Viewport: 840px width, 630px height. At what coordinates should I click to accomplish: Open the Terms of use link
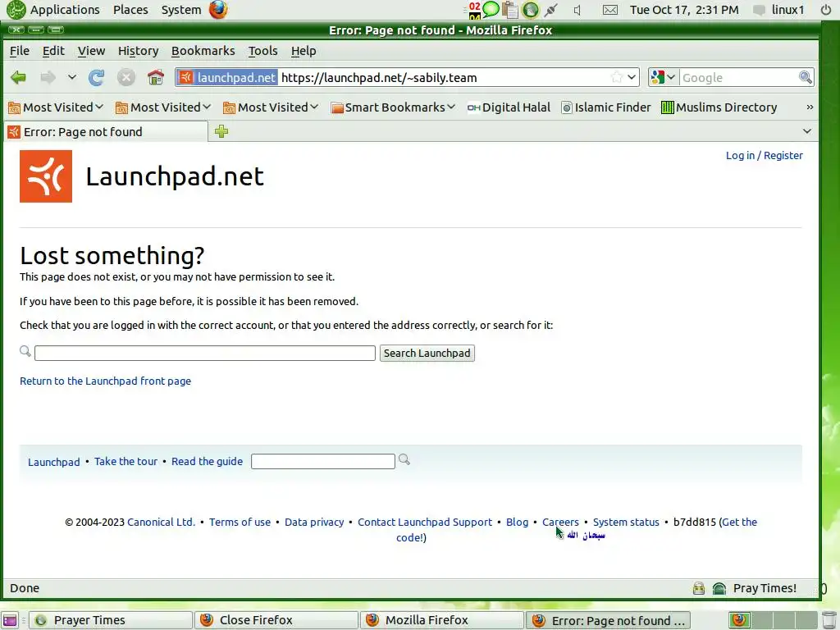coord(240,522)
